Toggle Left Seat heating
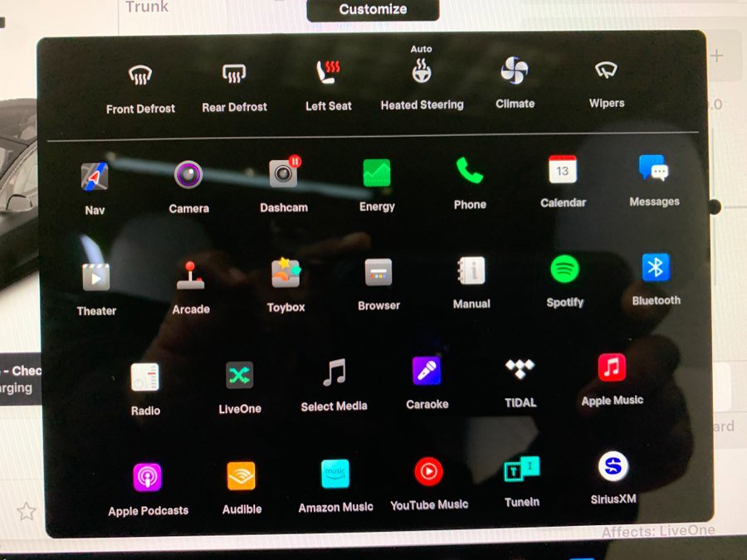 click(x=328, y=72)
